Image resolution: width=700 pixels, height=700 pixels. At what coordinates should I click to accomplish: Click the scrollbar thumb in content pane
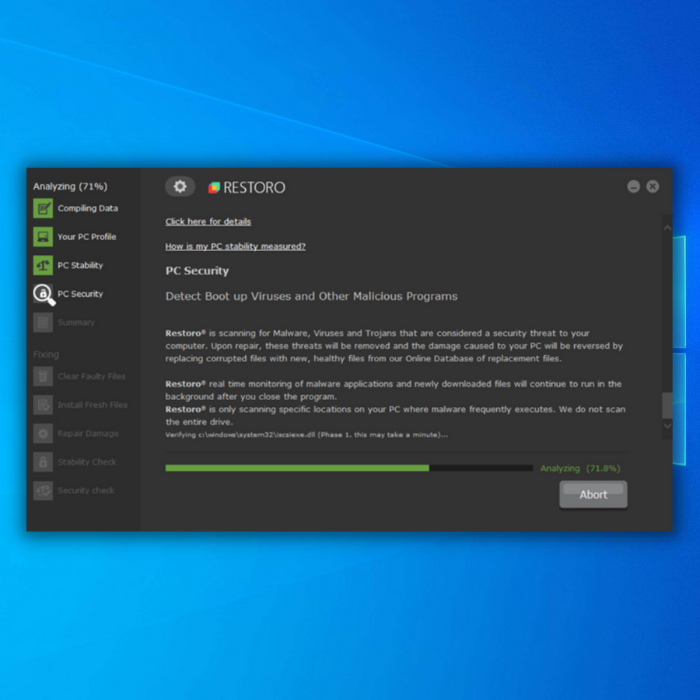[667, 405]
